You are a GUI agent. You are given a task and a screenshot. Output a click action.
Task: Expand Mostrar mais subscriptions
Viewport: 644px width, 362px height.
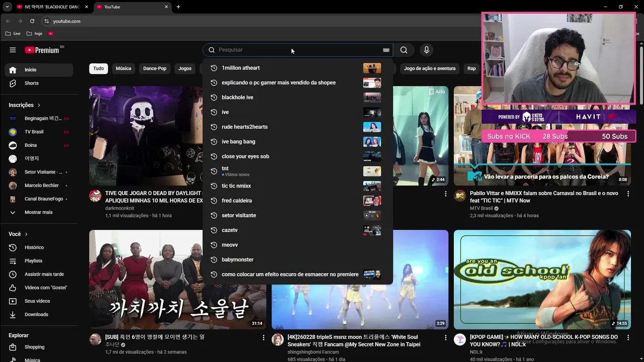coord(39,212)
